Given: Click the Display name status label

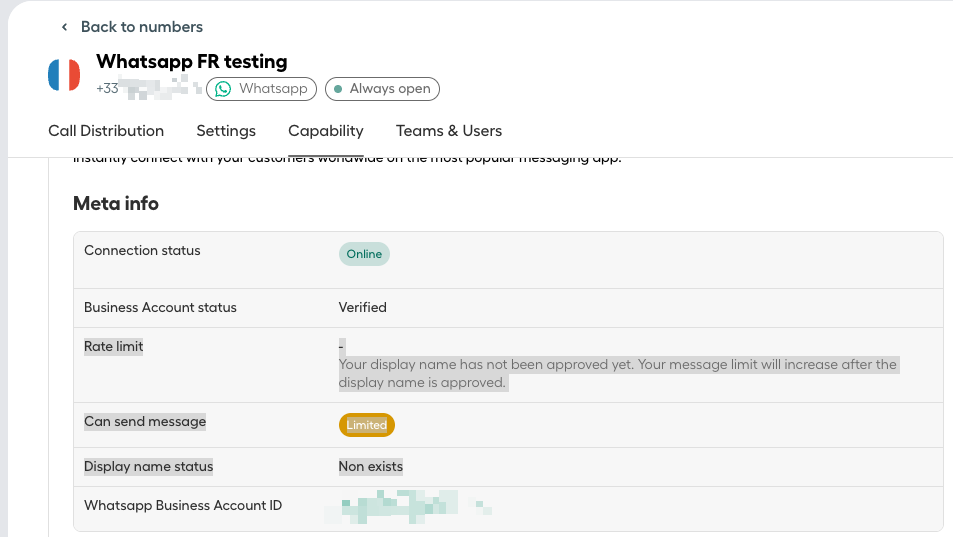Looking at the screenshot, I should (148, 467).
